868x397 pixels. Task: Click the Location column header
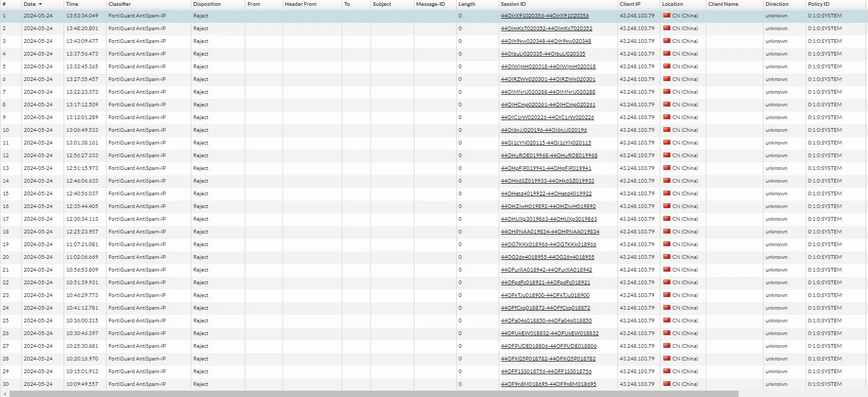(672, 4)
